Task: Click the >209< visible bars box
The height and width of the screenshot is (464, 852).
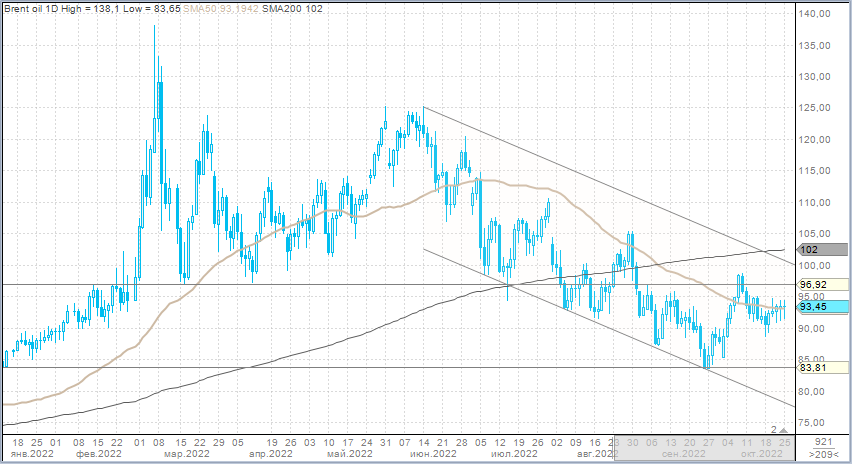Action: click(824, 454)
